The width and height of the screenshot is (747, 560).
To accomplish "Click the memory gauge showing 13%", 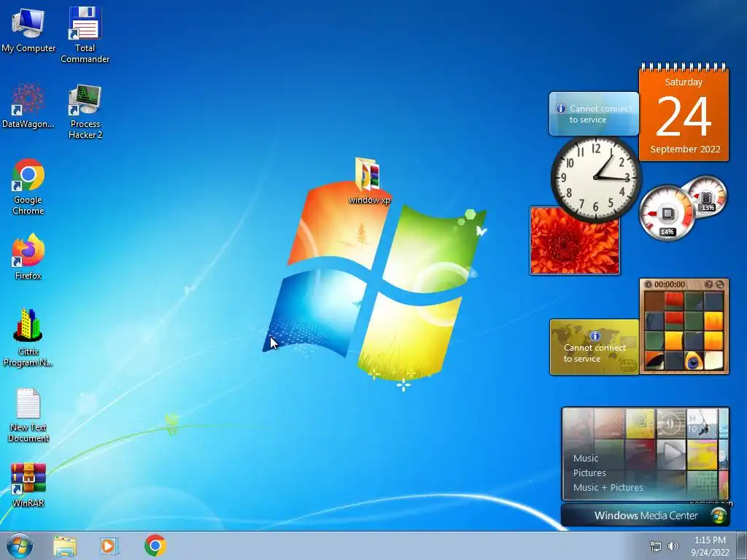I will click(x=707, y=195).
